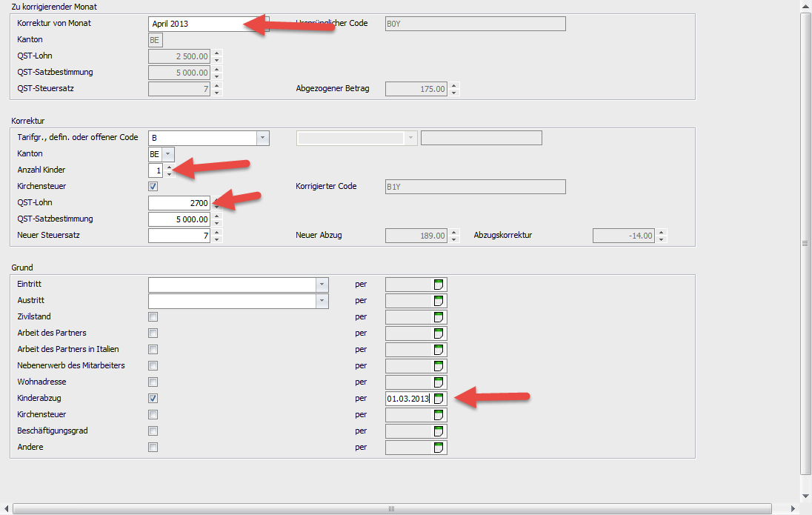812x515 pixels.
Task: Open calendar icon for Beschäftigungsgrad row
Action: (438, 431)
